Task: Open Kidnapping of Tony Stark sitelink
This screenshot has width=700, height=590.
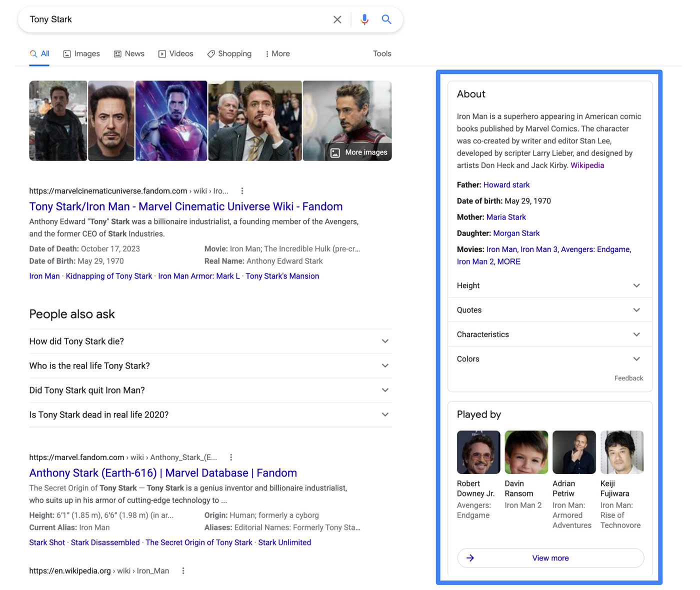Action: click(x=109, y=276)
